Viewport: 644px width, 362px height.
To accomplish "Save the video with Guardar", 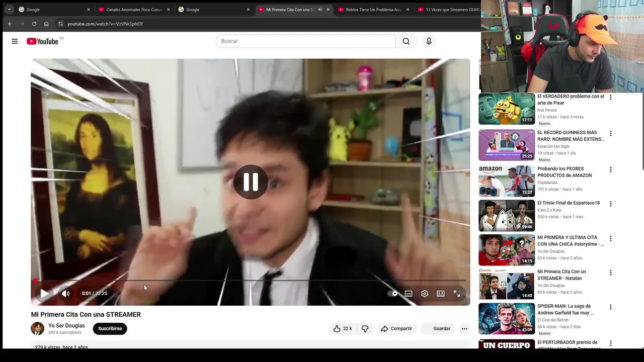I will coord(438,329).
